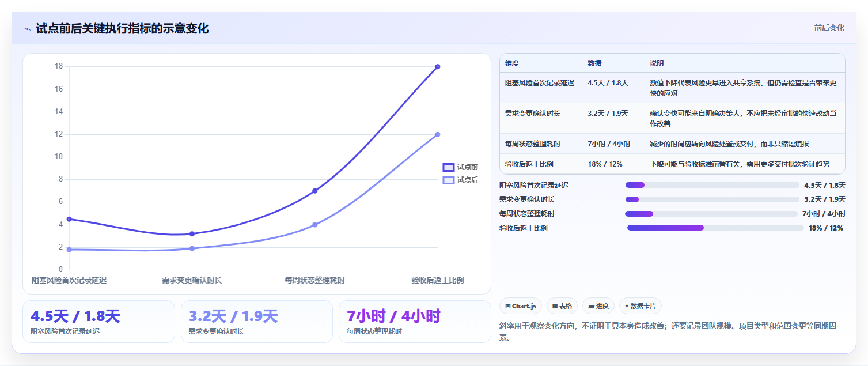Click x-axis label 需求变更确认时长
Viewport: 868px width, 366px height.
pos(192,281)
